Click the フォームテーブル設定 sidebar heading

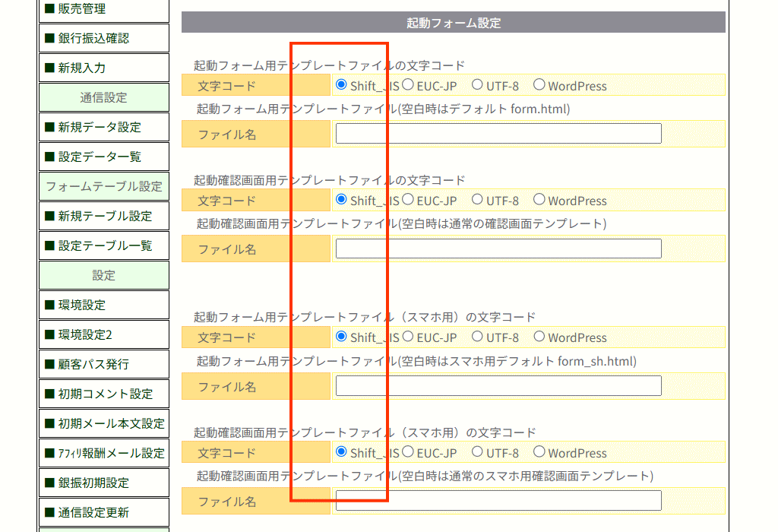click(x=103, y=186)
